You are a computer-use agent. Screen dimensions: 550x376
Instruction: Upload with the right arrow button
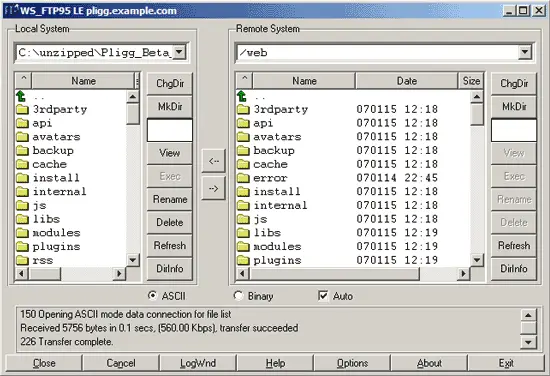pyautogui.click(x=214, y=188)
